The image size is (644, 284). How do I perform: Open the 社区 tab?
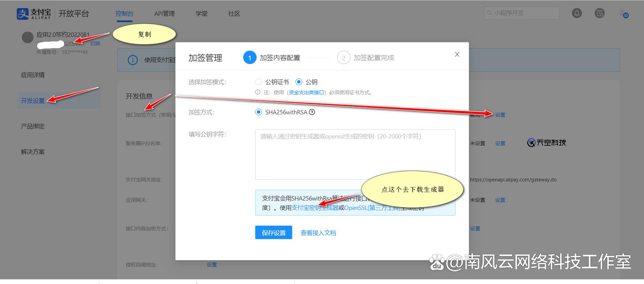[234, 13]
